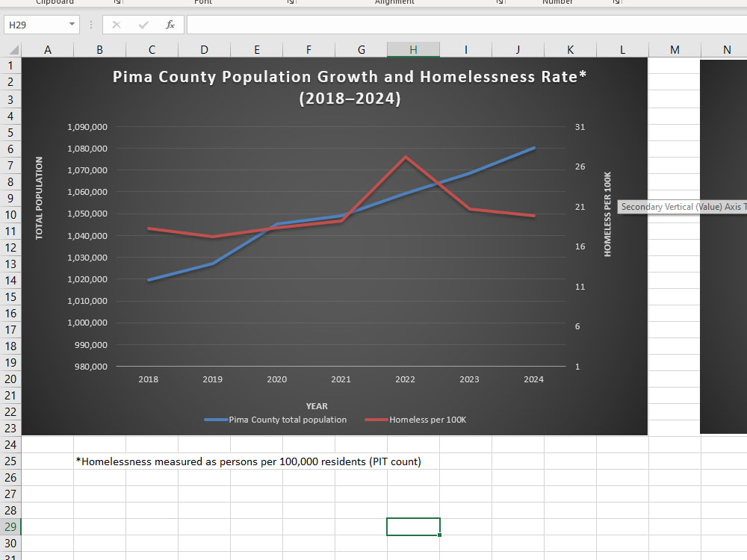Click the 2024 category axis label
Viewport: 747px width, 560px height.
click(x=533, y=379)
